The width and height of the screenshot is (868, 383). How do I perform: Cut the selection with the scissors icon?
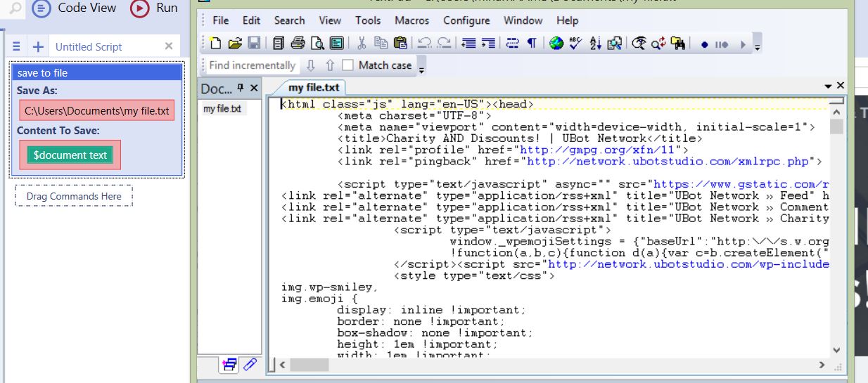tap(362, 44)
